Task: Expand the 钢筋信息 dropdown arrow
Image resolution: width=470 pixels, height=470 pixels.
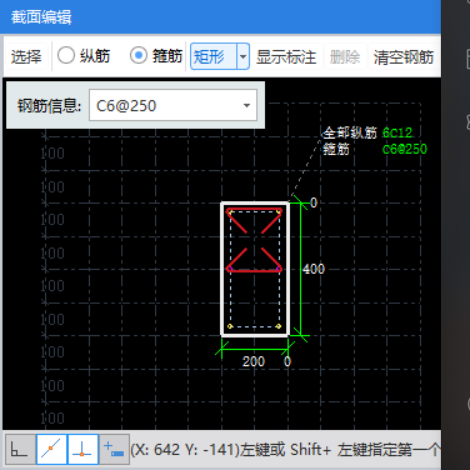Action: point(247,106)
